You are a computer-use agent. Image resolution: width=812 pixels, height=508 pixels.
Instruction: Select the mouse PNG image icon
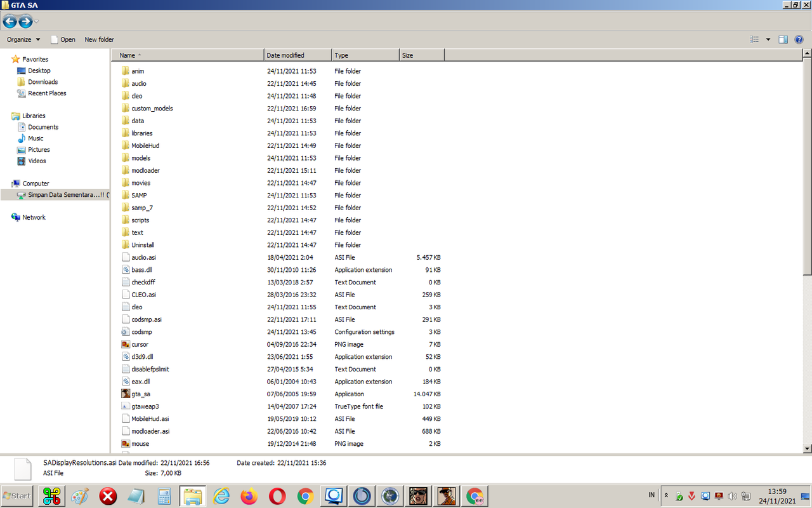pos(126,444)
